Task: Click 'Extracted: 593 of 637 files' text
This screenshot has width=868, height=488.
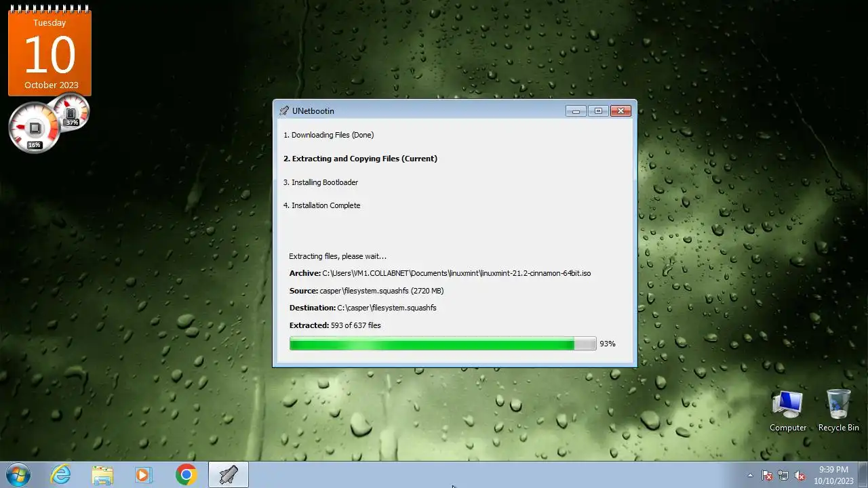Action: point(335,325)
